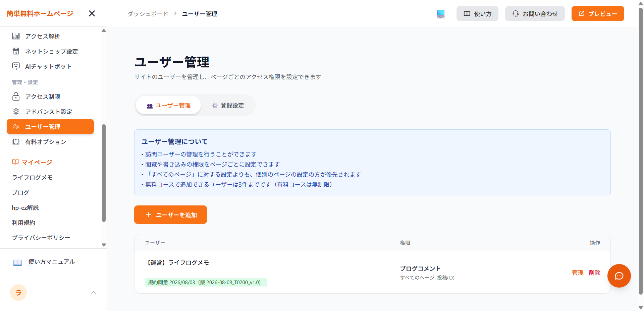Click the 権限 column header

(x=405, y=243)
